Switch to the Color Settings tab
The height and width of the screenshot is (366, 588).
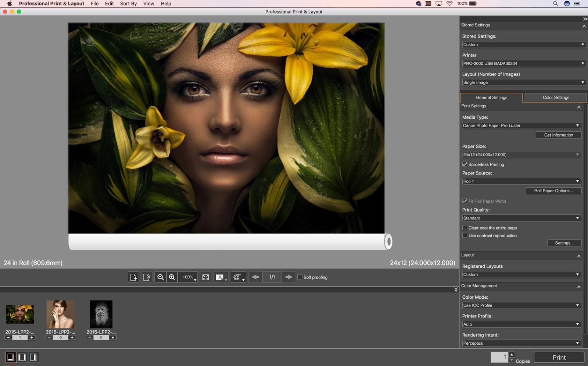coord(556,97)
